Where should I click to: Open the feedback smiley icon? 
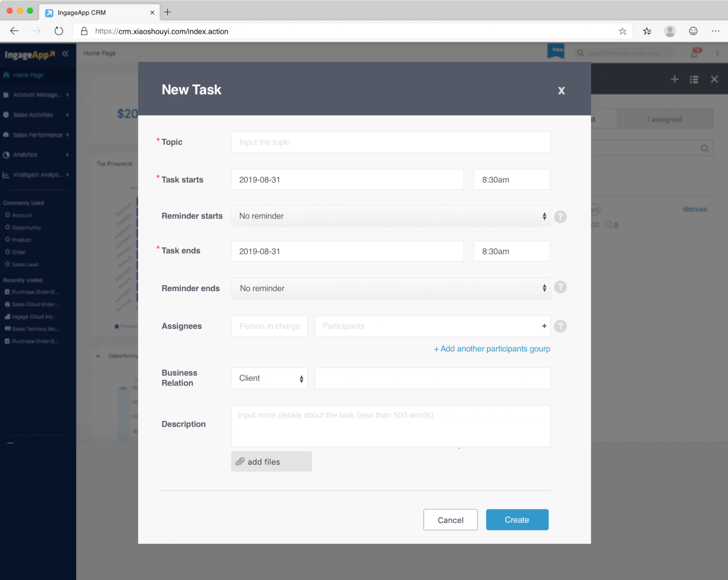tap(693, 31)
